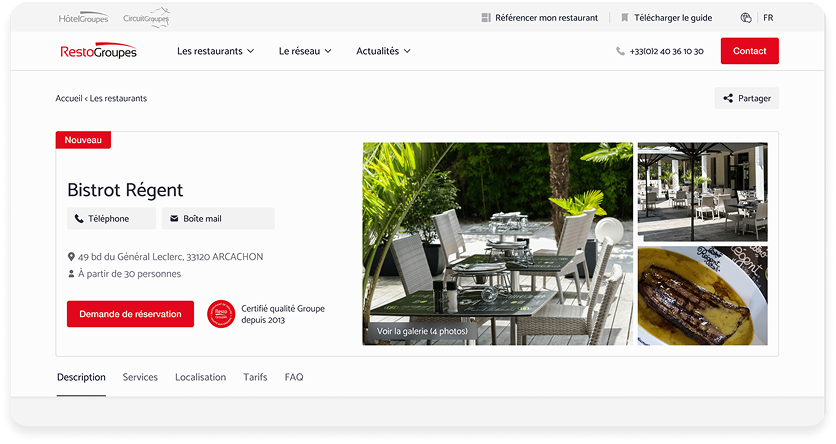Open the large garden terrace photo
Screen dimensions: 836x444
(497, 244)
